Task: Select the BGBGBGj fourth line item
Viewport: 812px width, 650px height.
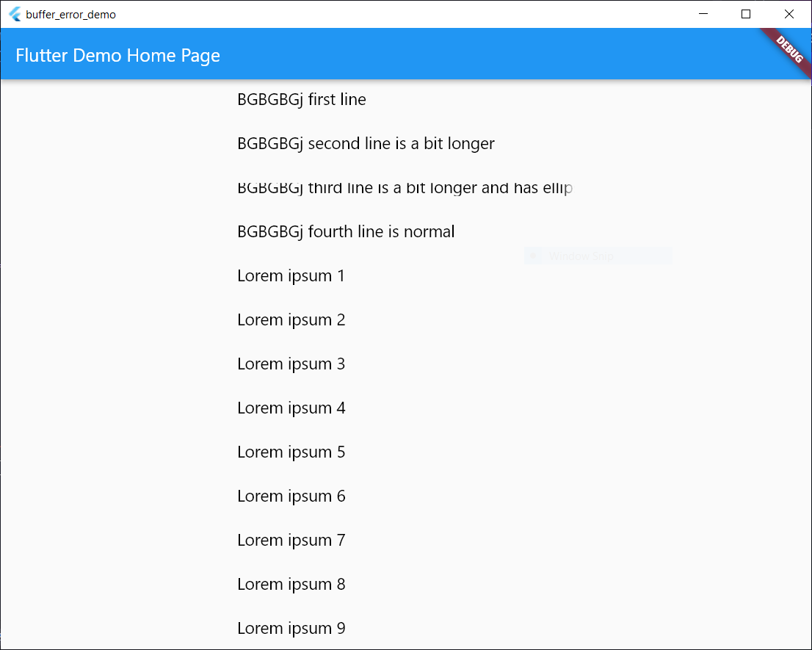Action: [x=345, y=231]
